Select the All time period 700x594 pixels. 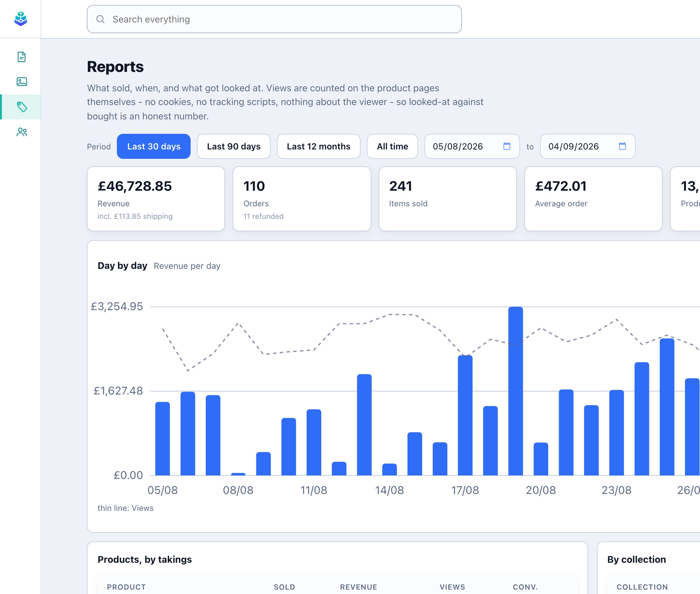point(392,146)
